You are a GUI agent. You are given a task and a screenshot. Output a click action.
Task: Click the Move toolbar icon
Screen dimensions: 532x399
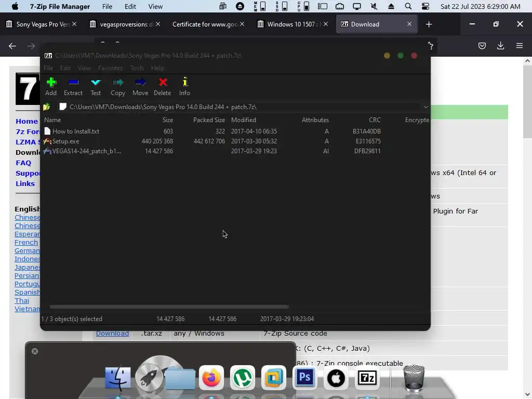pos(140,86)
